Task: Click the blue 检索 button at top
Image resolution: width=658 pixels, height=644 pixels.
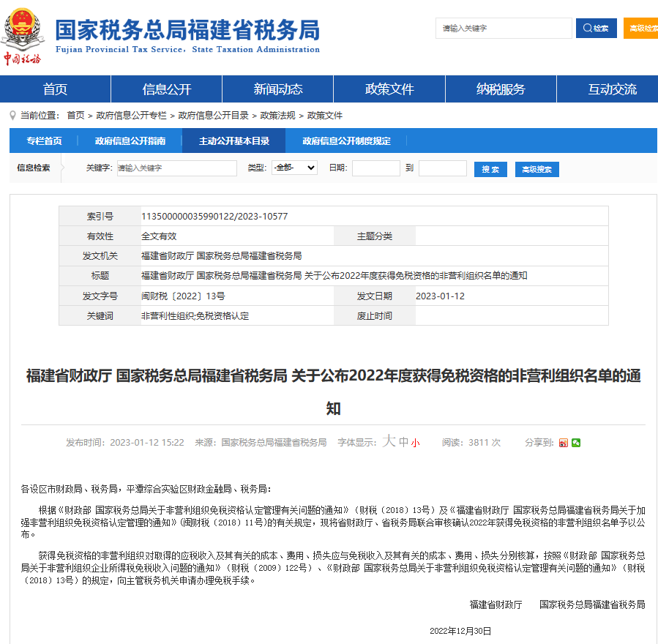Action: pyautogui.click(x=596, y=29)
